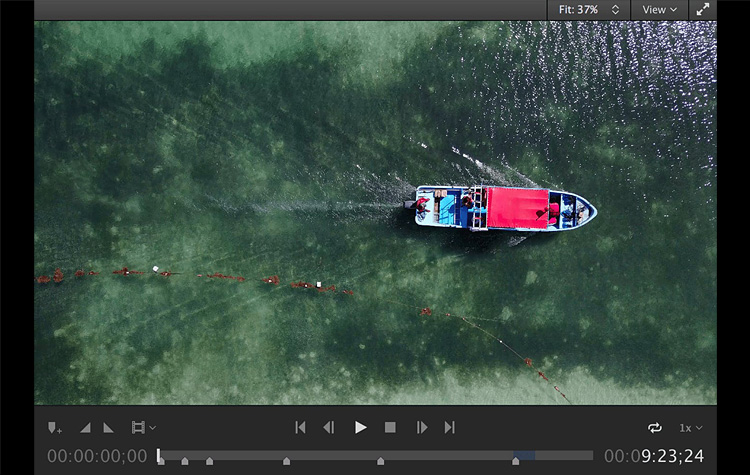
Task: Open the Fit: 37% zoom dropdown
Action: pyautogui.click(x=589, y=10)
